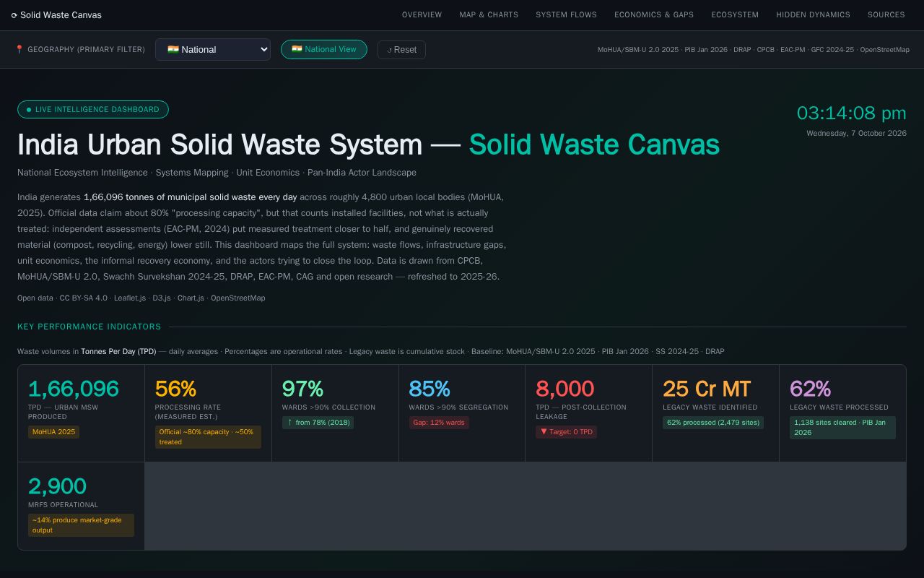
Task: Click the purple 62% legacy processed figure
Action: coord(810,389)
